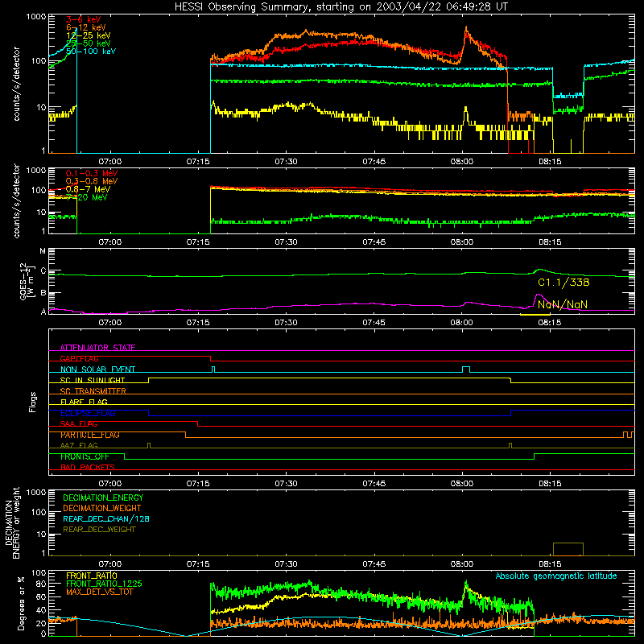Select the 25-50 keV legend label
644x644 pixels.
(89, 43)
